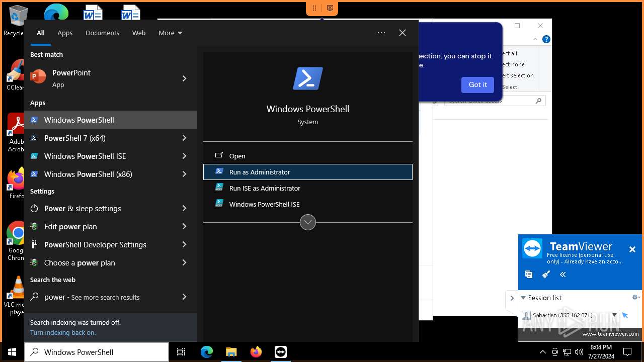The height and width of the screenshot is (362, 644).
Task: Open the More filter dropdown
Action: click(171, 33)
